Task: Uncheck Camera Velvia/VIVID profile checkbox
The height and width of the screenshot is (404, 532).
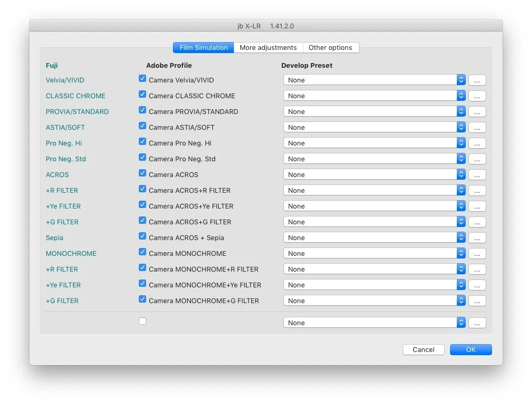Action: pos(142,79)
